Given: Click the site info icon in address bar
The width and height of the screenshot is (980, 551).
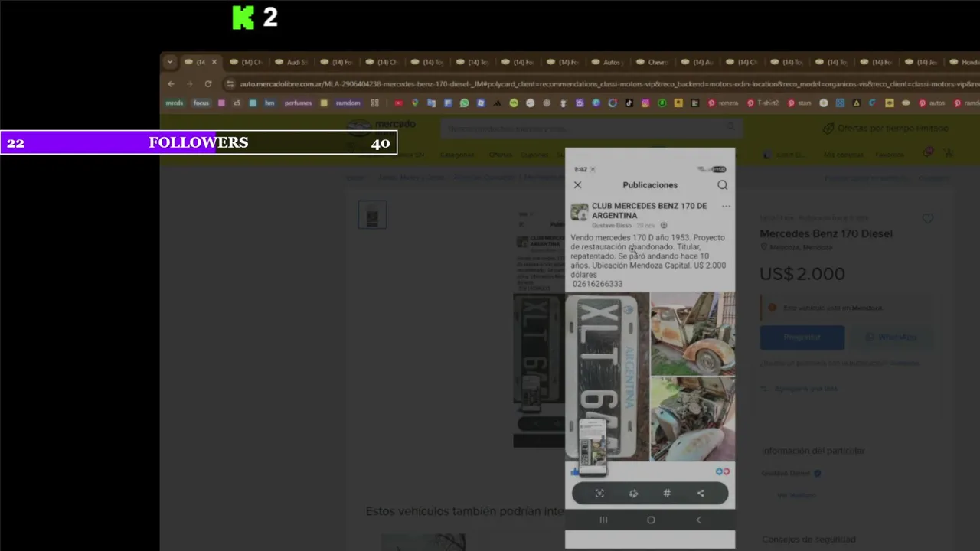Looking at the screenshot, I should coord(230,84).
